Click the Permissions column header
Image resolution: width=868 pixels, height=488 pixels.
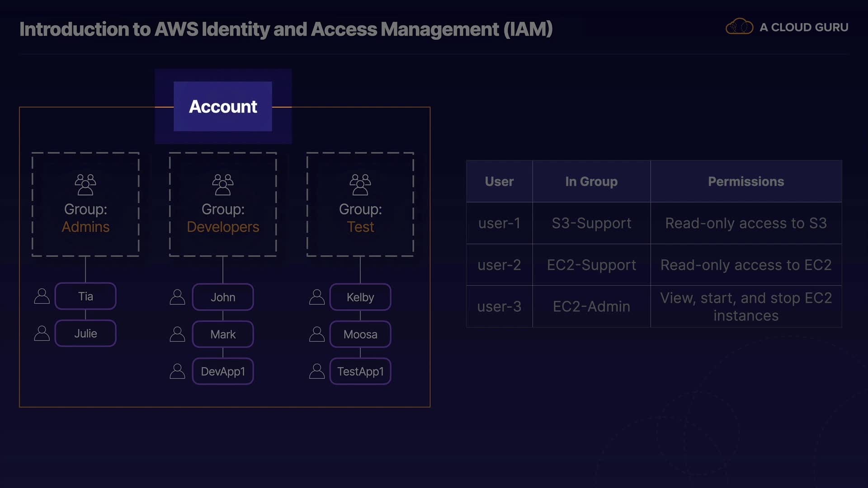[746, 181]
